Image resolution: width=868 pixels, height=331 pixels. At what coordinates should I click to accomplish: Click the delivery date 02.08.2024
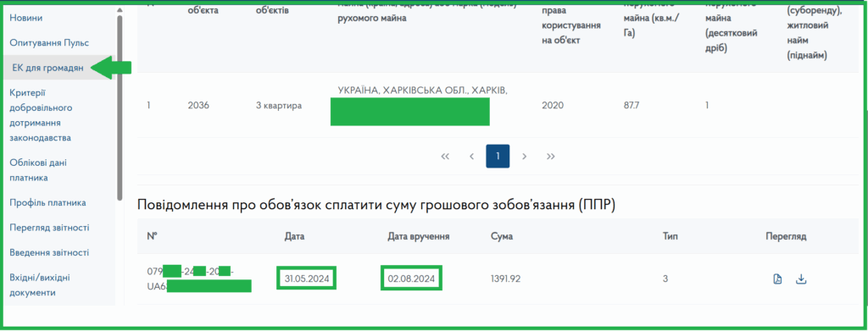(411, 279)
